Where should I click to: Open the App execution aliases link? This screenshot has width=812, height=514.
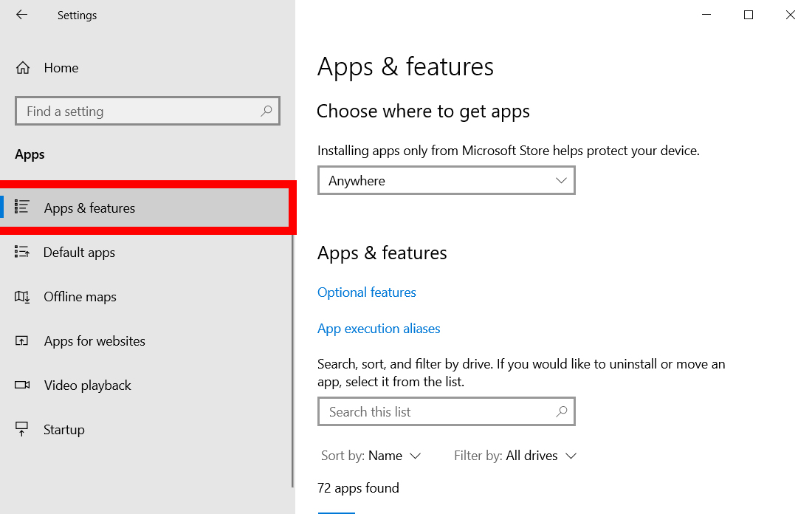coord(379,329)
